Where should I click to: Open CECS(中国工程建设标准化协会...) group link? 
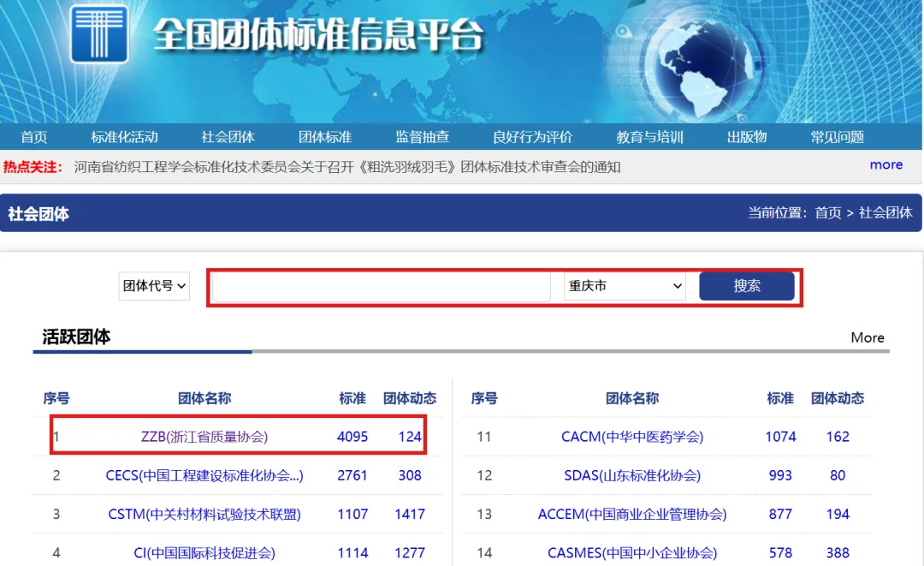pyautogui.click(x=204, y=475)
